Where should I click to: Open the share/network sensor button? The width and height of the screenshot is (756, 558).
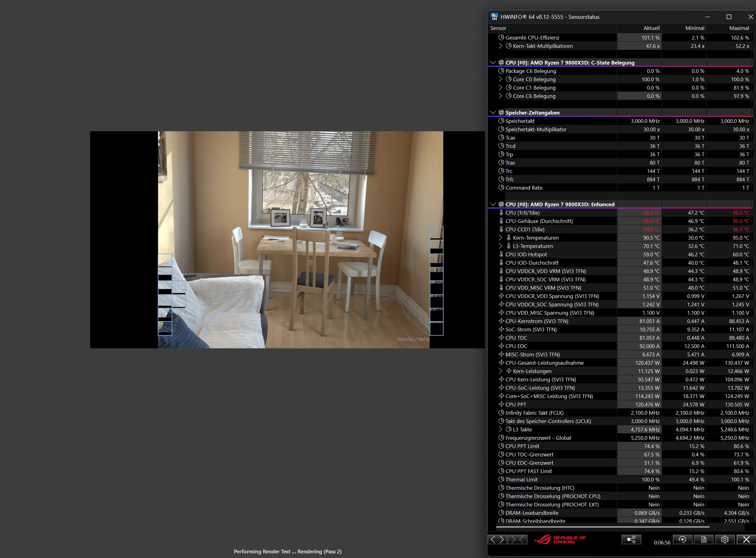(631, 539)
